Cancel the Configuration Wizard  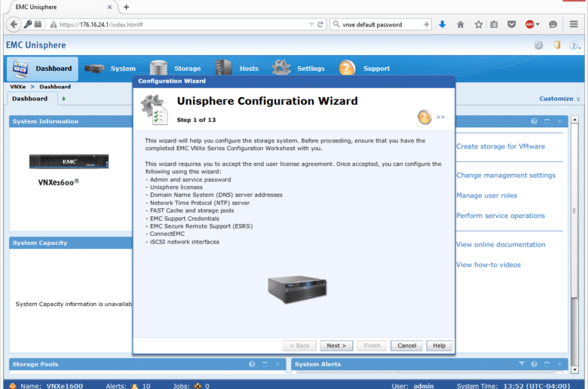click(x=406, y=345)
